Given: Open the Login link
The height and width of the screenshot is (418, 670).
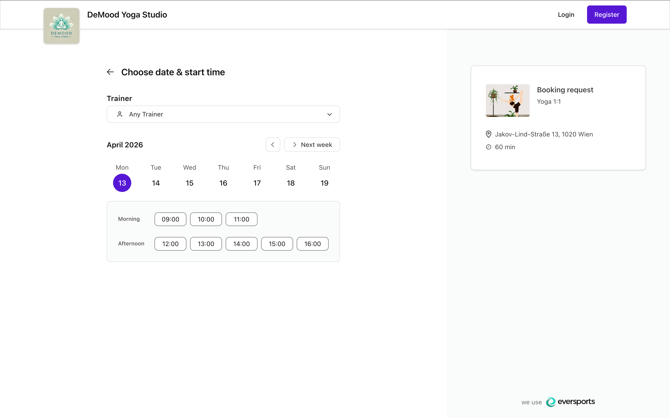Looking at the screenshot, I should coord(566,15).
